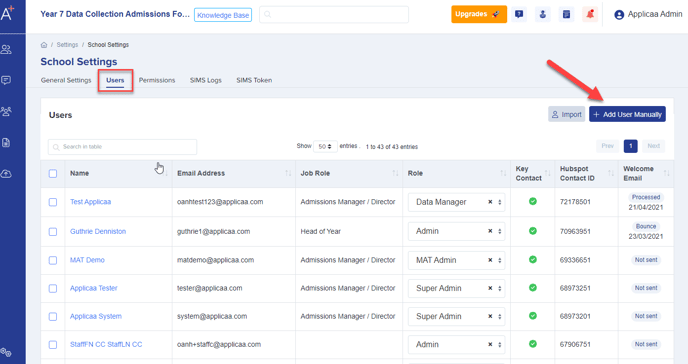Tick the checkbox for Test Applicaa

[x=53, y=202]
